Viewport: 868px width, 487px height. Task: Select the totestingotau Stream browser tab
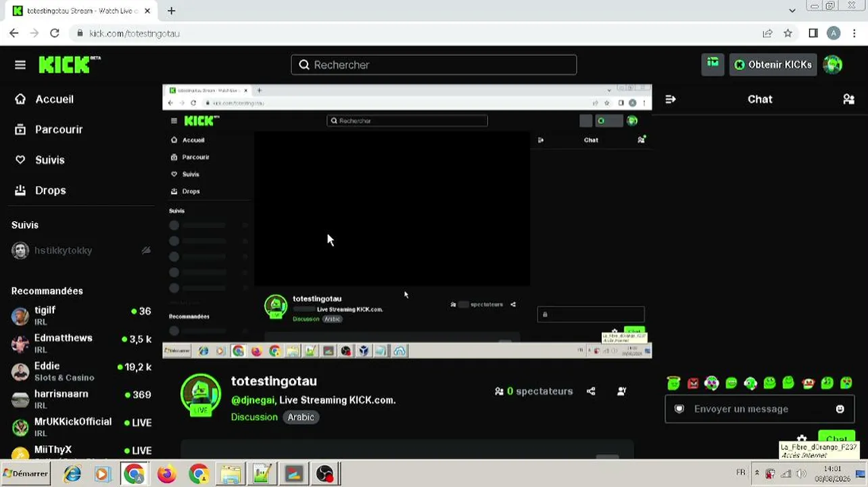81,11
